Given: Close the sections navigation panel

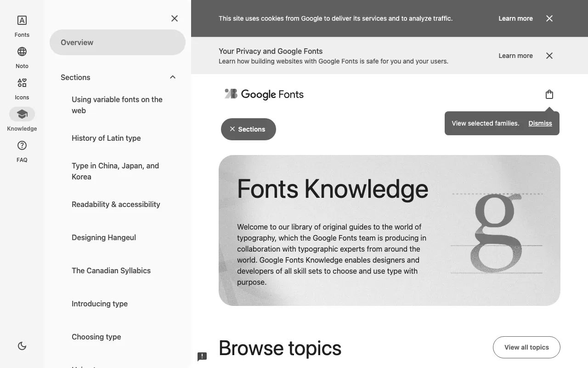Looking at the screenshot, I should point(175,18).
